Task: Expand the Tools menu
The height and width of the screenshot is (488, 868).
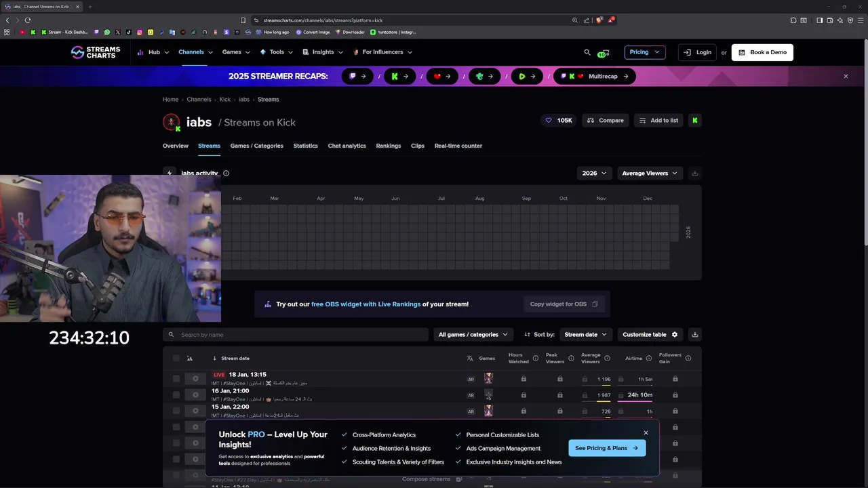Action: click(x=276, y=52)
